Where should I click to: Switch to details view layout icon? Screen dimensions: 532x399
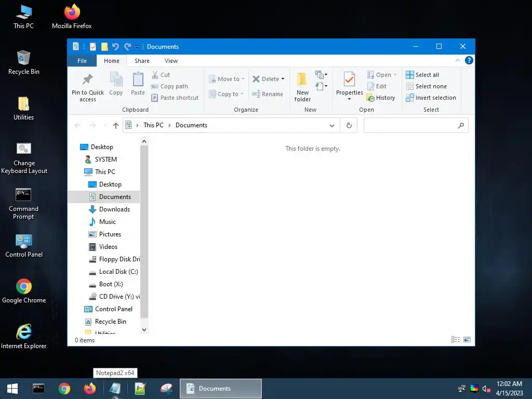[456, 340]
